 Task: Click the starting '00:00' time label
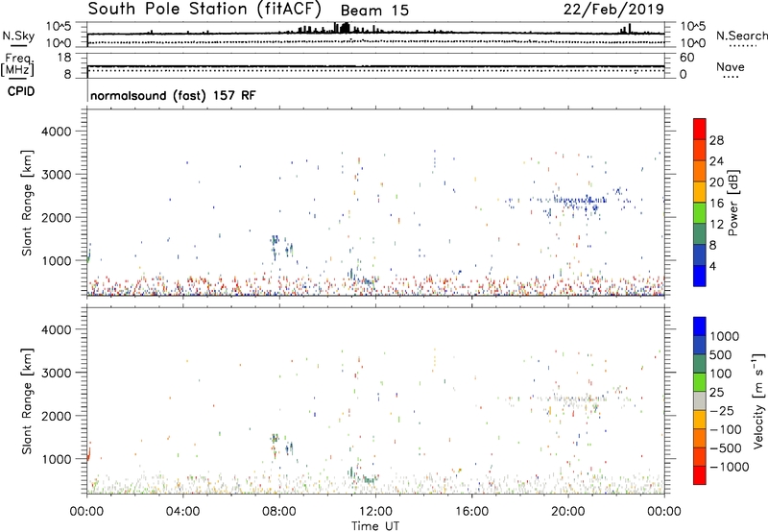86,512
